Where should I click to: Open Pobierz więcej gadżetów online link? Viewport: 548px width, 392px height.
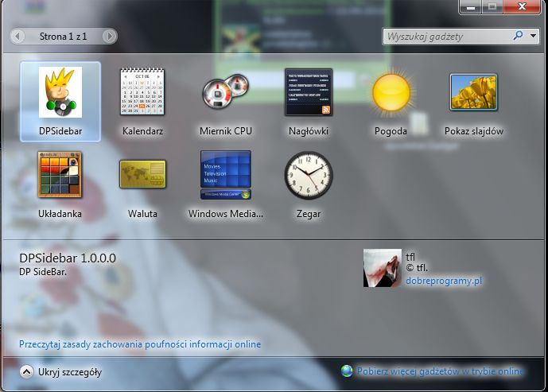[x=440, y=371]
